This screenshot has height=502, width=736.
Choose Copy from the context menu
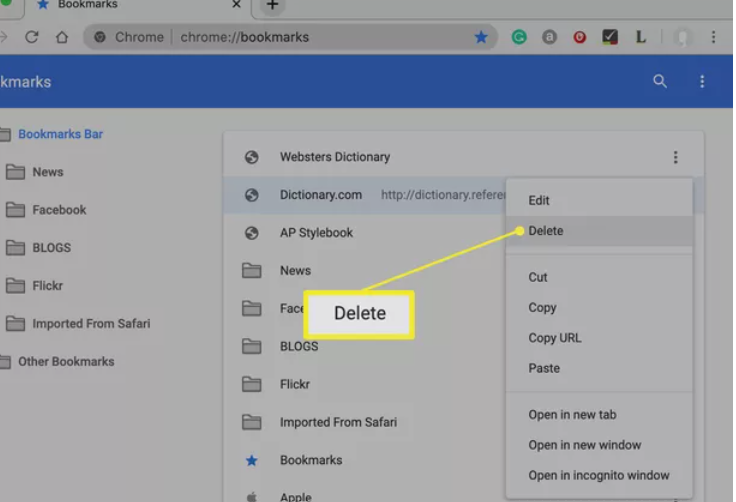point(599,308)
